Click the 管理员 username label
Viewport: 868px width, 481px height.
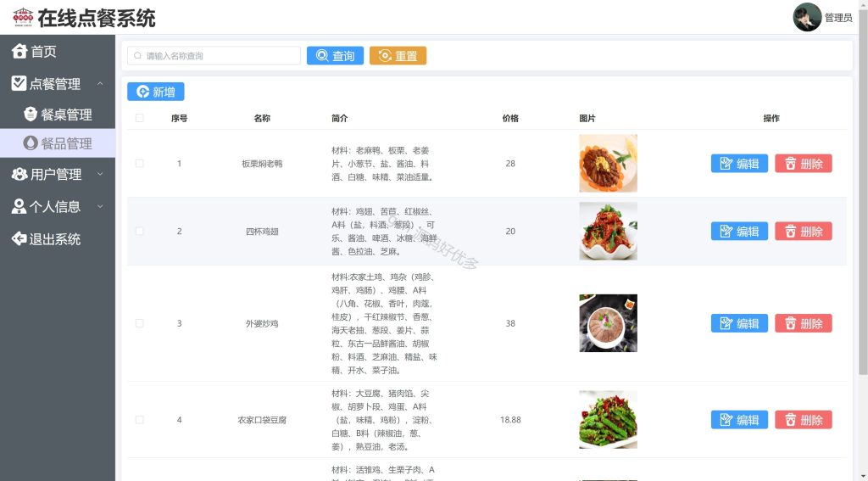coord(838,18)
